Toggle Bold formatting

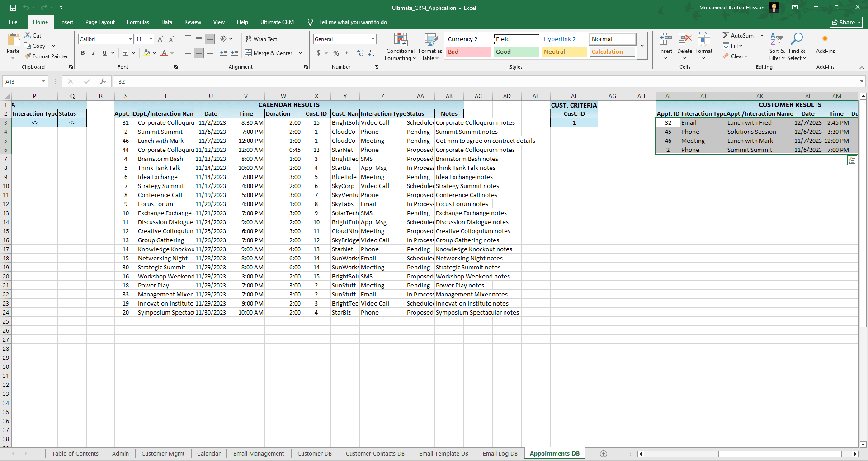(x=83, y=53)
